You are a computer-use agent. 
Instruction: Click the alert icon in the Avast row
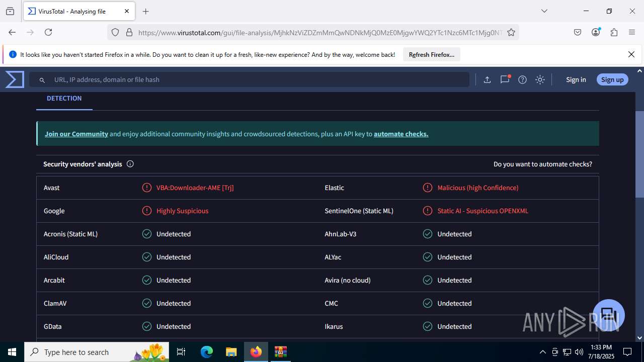[147, 188]
